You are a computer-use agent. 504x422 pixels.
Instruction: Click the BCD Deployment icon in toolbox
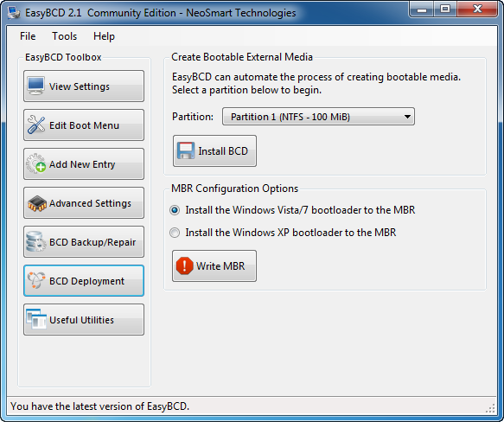36,280
